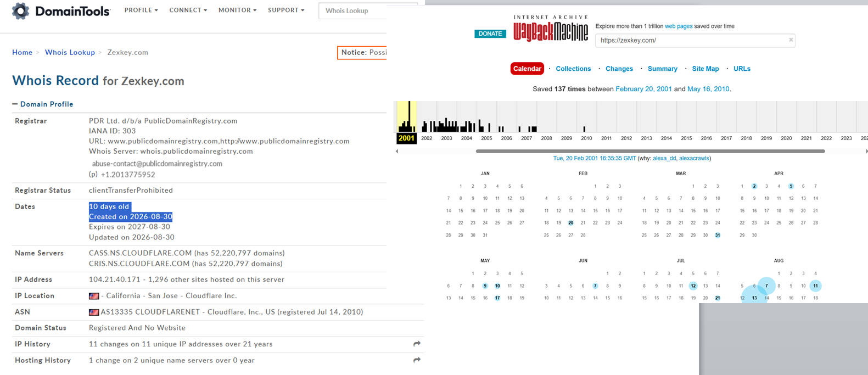Switch to the Changes tab
868x375 pixels.
619,69
